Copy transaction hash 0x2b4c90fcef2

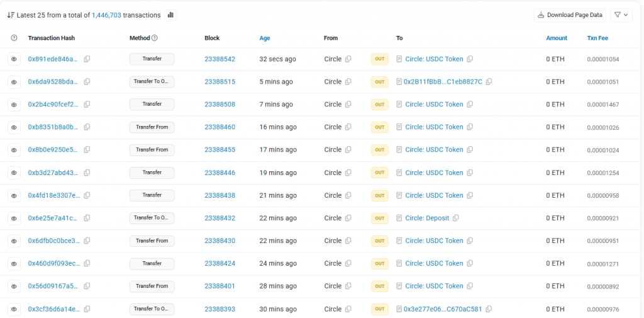(87, 105)
